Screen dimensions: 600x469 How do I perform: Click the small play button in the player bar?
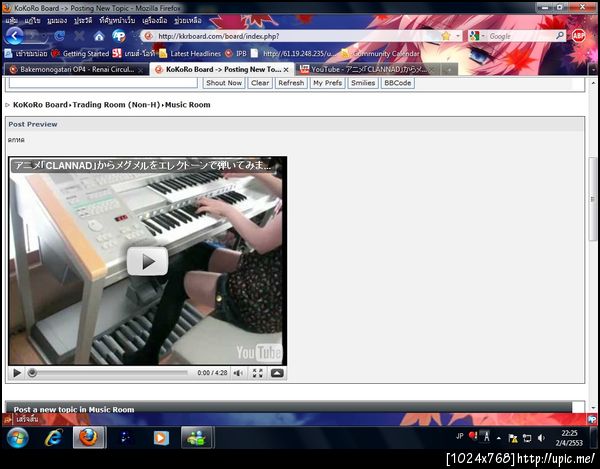click(x=17, y=373)
